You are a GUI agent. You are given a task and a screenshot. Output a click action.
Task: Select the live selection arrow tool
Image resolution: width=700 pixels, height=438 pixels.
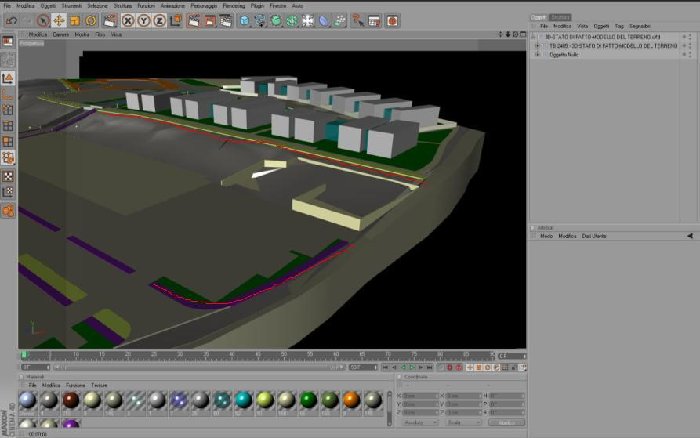(x=43, y=21)
